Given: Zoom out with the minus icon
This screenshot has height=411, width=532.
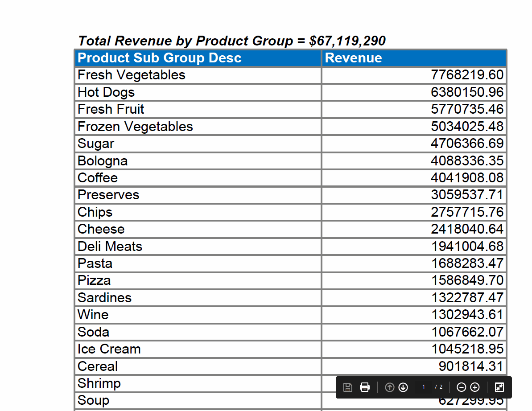Looking at the screenshot, I should pyautogui.click(x=461, y=387).
